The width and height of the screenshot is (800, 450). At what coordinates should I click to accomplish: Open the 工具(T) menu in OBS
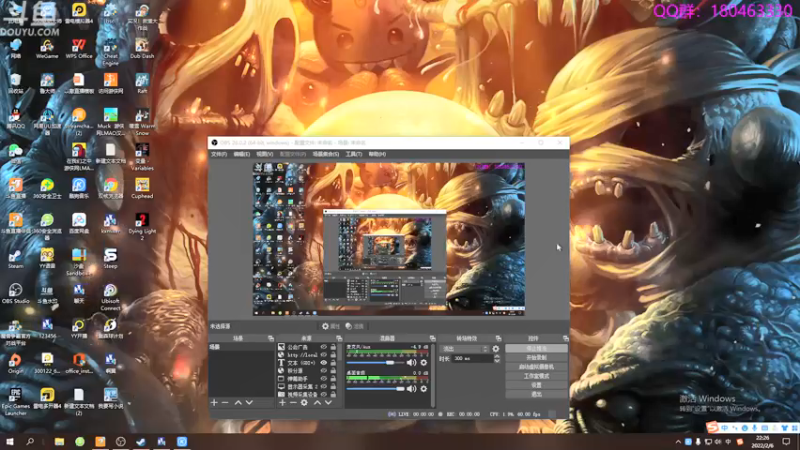pos(354,154)
